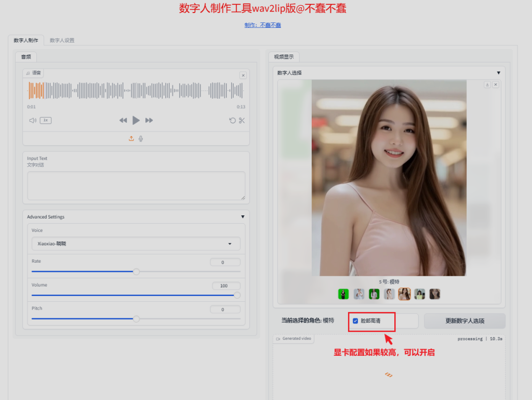Click the Rate slider handle
The width and height of the screenshot is (532, 400).
tap(136, 272)
